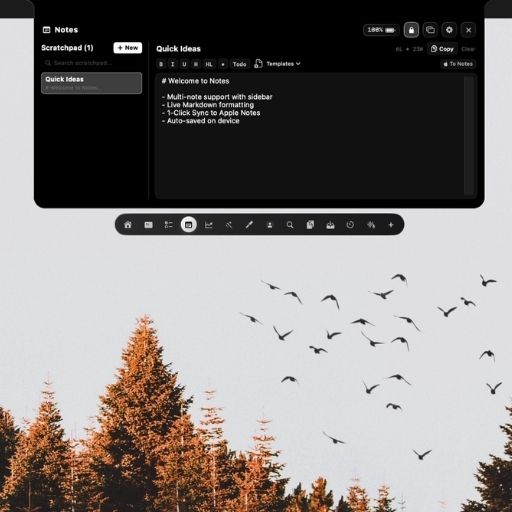Image resolution: width=512 pixels, height=512 pixels.
Task: Open the person icon in the dock bar
Action: click(x=270, y=225)
